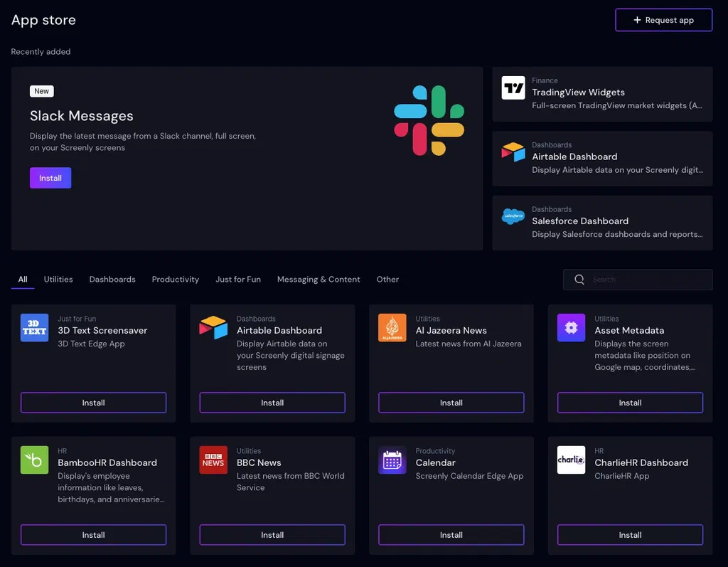Click the Salesforce cloud icon
The width and height of the screenshot is (728, 567).
513,216
